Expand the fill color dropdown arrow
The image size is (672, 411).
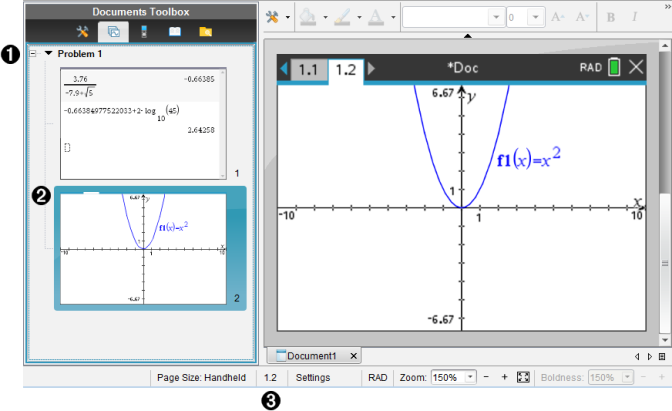coord(324,18)
